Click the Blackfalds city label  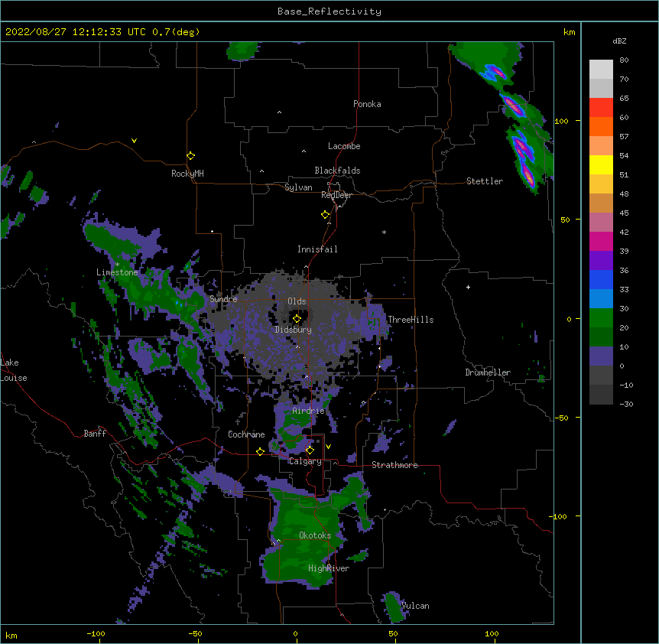point(337,171)
